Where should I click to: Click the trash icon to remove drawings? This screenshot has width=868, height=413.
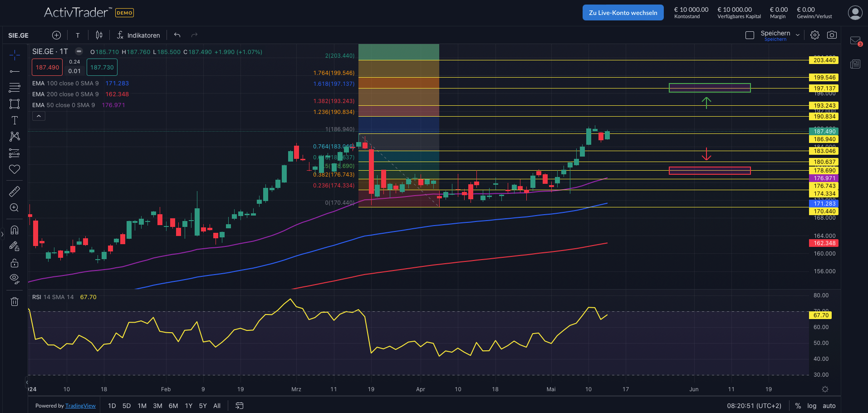[15, 301]
